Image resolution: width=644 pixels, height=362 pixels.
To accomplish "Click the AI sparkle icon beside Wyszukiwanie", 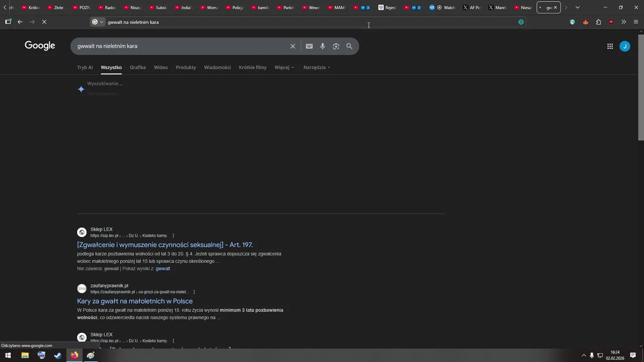I will (81, 89).
